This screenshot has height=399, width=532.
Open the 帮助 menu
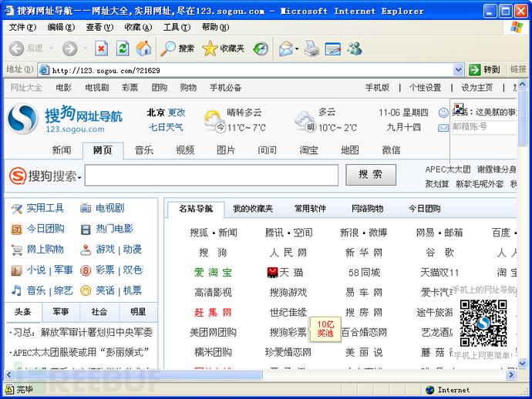coord(215,27)
